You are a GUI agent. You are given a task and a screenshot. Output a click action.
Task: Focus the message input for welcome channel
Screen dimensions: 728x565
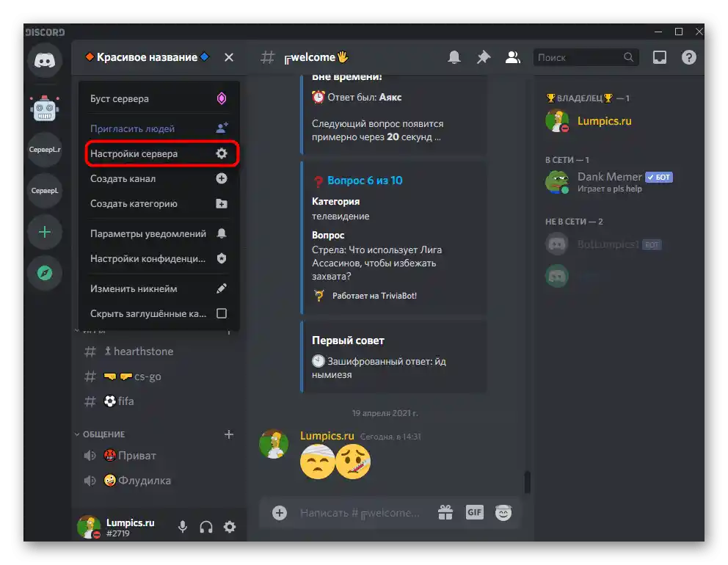(x=360, y=513)
